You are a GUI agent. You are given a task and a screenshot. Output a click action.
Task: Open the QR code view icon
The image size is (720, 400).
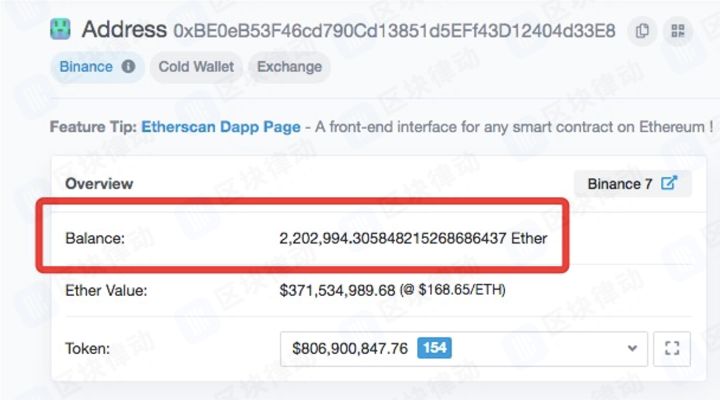[678, 31]
